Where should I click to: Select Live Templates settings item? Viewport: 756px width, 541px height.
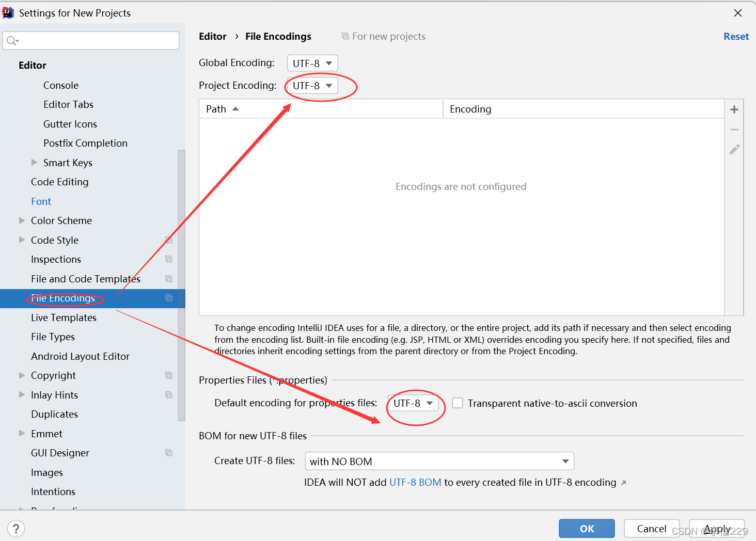[64, 317]
